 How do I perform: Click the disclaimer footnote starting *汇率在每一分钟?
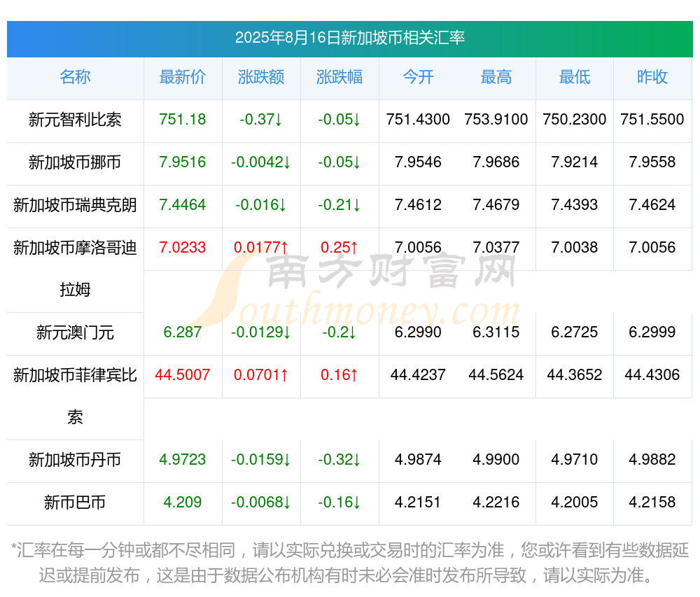tap(350, 563)
